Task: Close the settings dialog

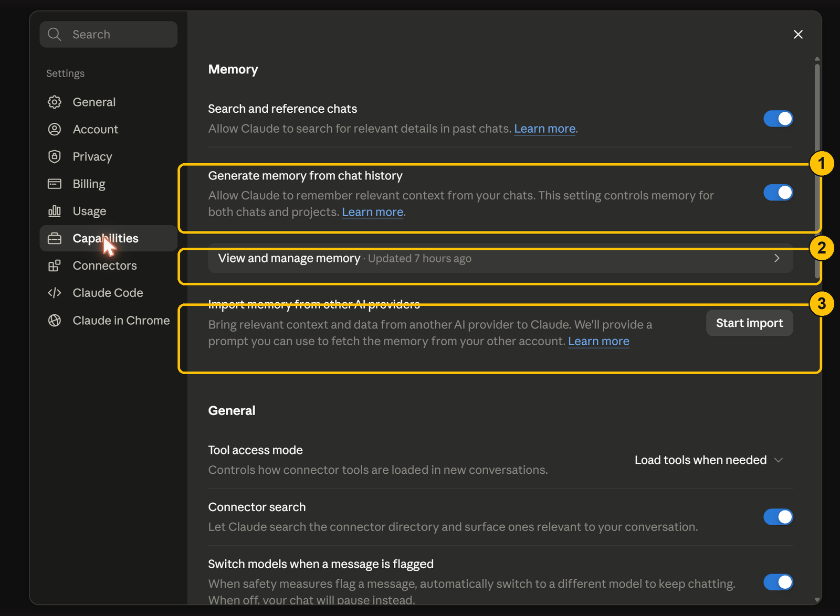Action: pos(798,35)
